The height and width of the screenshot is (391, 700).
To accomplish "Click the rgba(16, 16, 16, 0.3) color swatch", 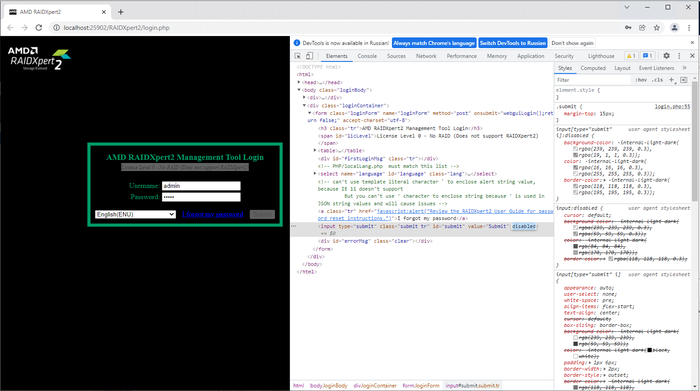I will click(x=576, y=167).
